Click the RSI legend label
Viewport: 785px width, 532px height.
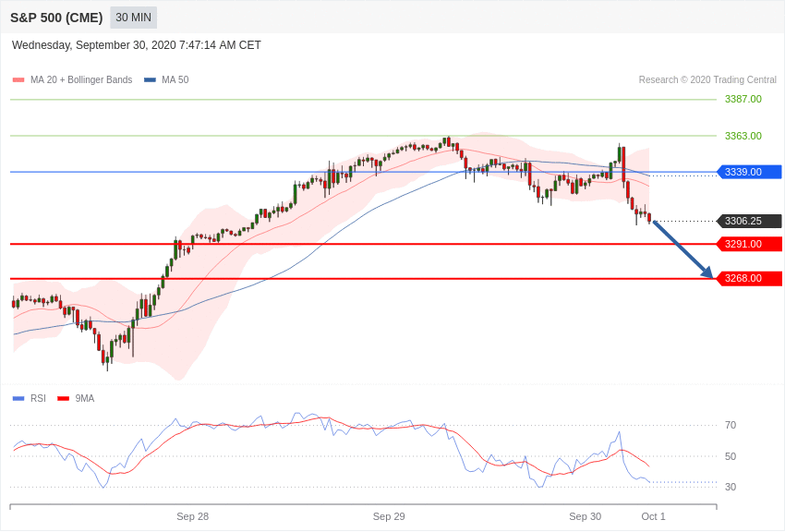tap(38, 398)
